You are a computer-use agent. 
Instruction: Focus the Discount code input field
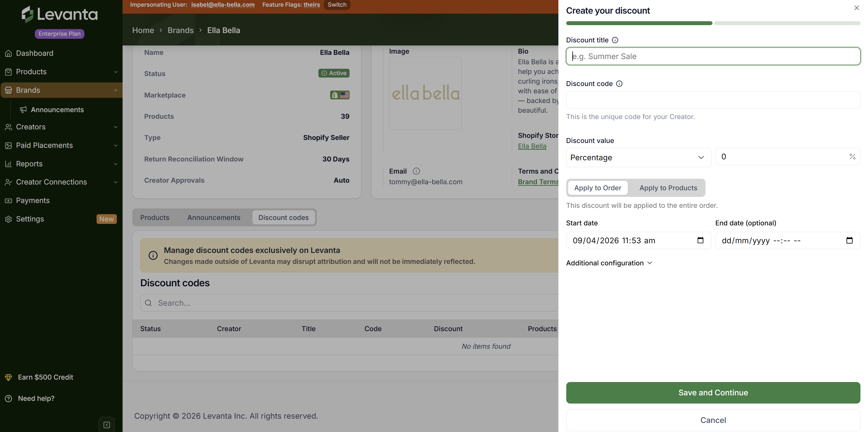(713, 100)
